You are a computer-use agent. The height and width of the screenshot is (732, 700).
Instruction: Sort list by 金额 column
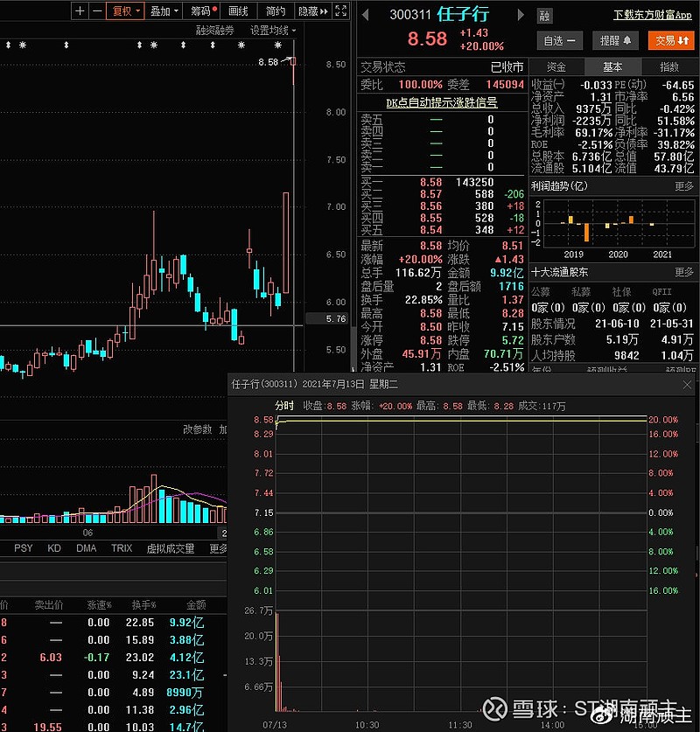click(196, 605)
